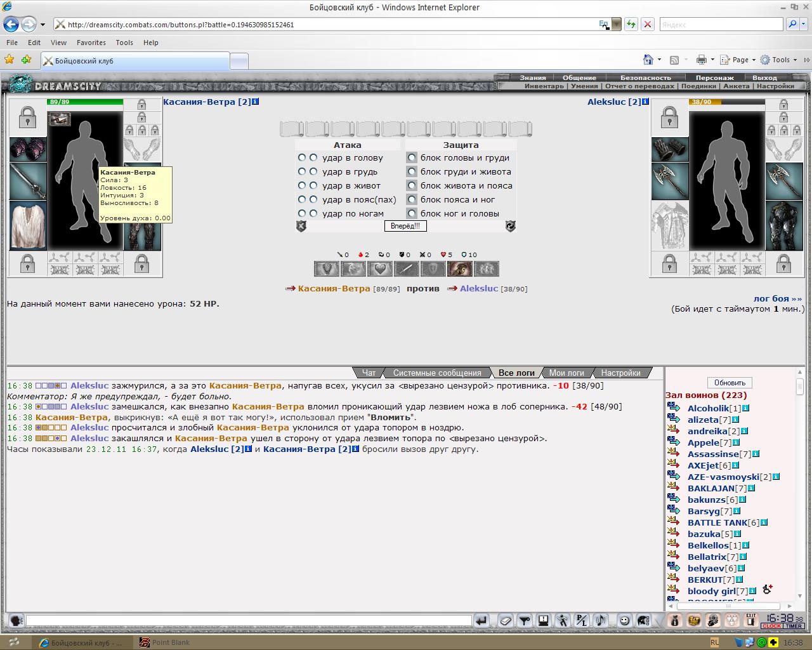This screenshot has width=812, height=650.
Task: Select second radio for удар в грудь
Action: click(x=313, y=171)
